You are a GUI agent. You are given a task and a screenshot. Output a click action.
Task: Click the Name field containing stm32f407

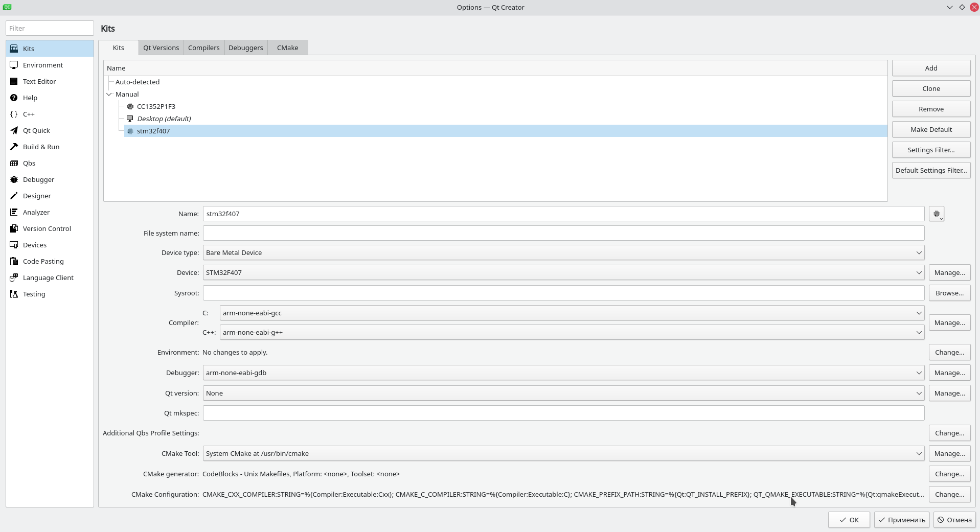(x=563, y=214)
